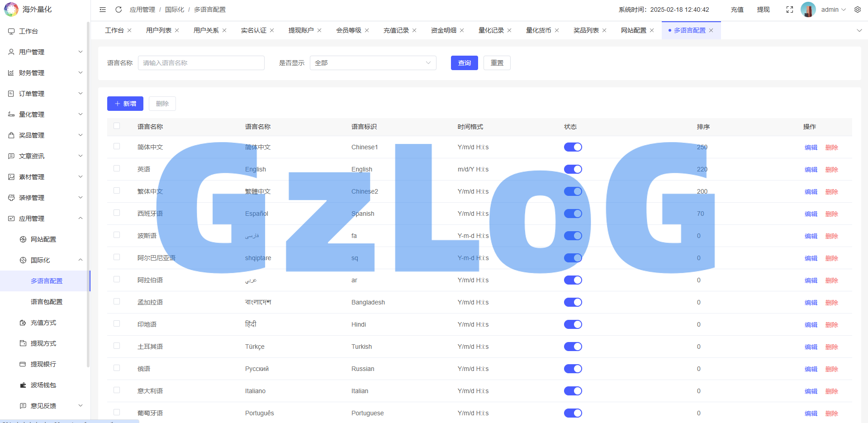
Task: Select all rows with header checkbox
Action: click(x=117, y=126)
